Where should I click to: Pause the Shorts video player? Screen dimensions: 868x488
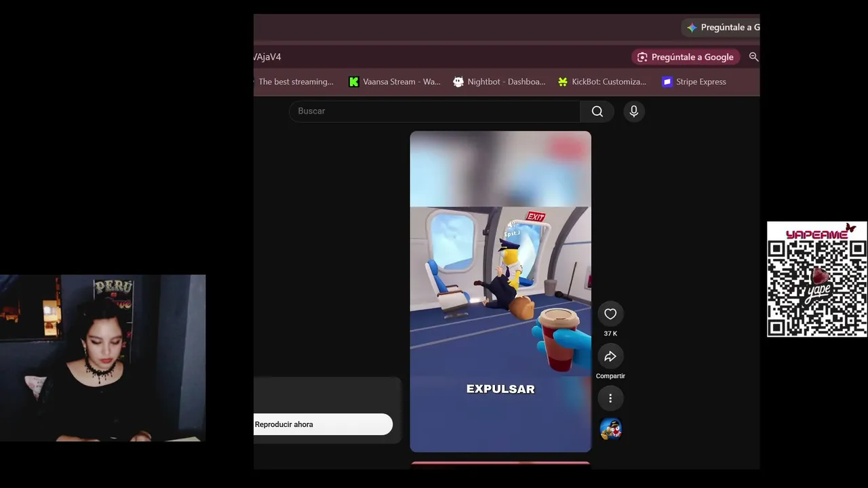[500, 291]
